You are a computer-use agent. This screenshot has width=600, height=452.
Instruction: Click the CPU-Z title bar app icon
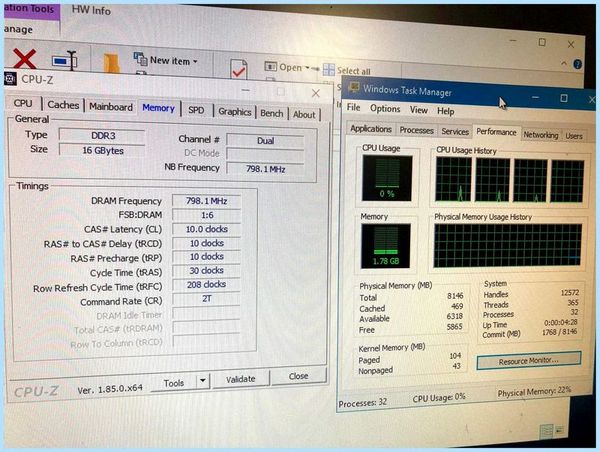pos(10,78)
